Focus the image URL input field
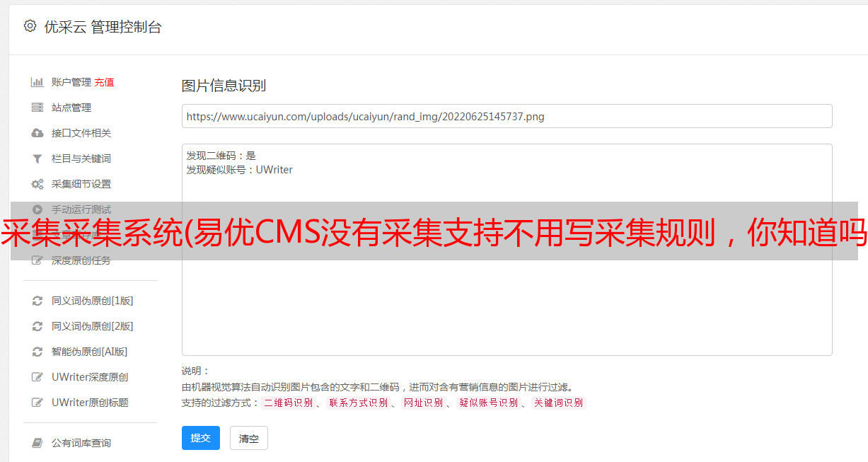Screen dimensions: 868x462 pos(507,116)
